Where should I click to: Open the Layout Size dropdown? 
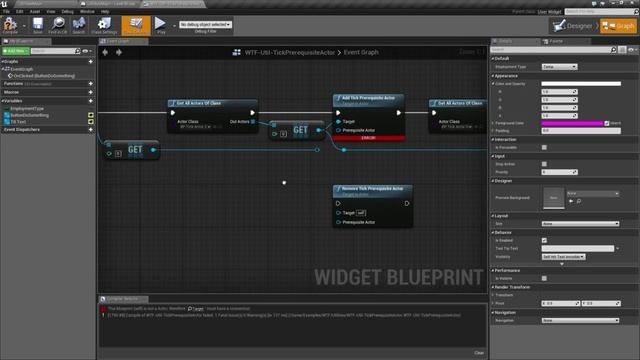tap(580, 224)
